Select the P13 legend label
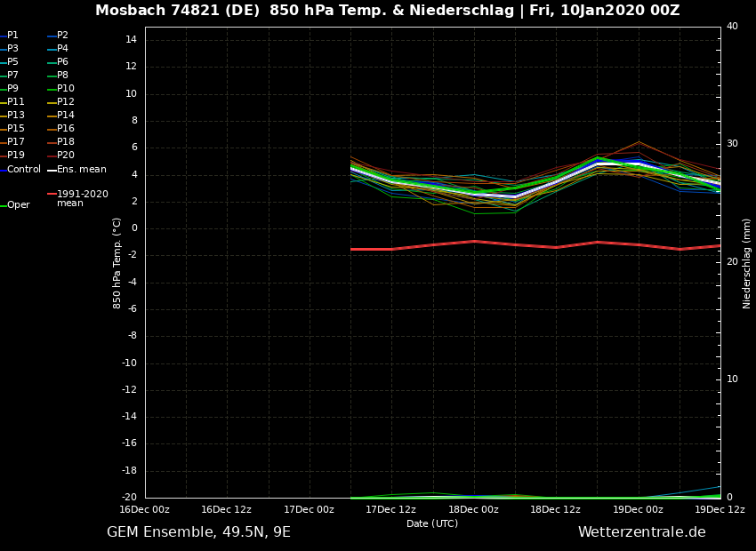 click(x=16, y=116)
